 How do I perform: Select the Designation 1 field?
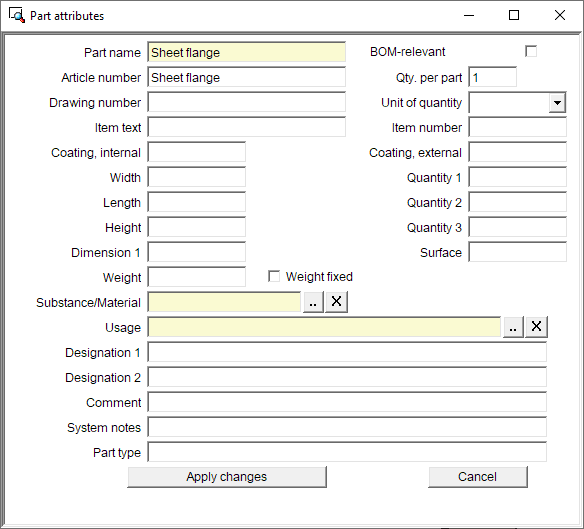click(x=347, y=352)
